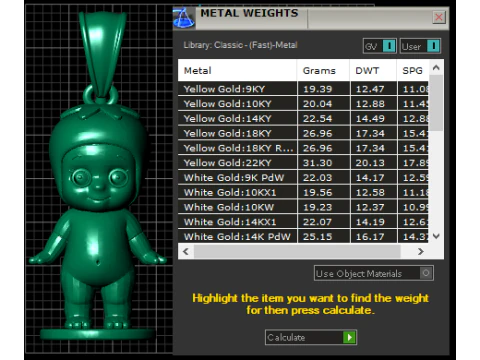Click the DWT column header

373,70
